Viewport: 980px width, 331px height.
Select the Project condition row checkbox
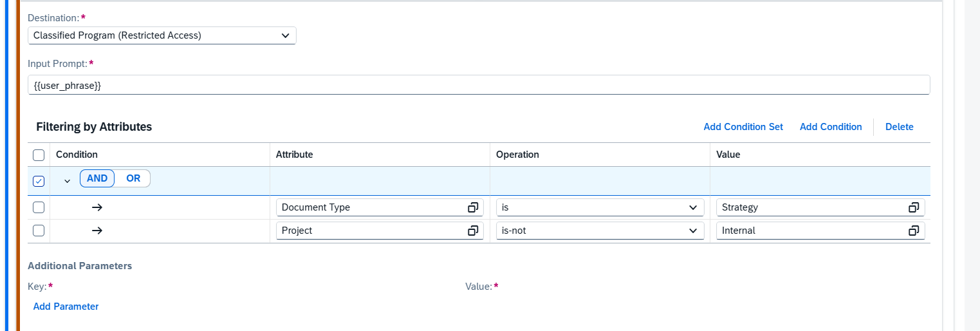pos(39,231)
